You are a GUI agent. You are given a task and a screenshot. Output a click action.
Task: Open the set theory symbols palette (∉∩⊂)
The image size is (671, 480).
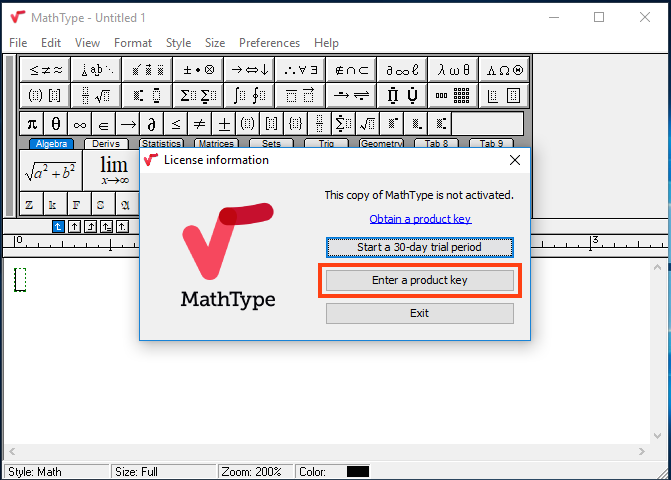[351, 70]
